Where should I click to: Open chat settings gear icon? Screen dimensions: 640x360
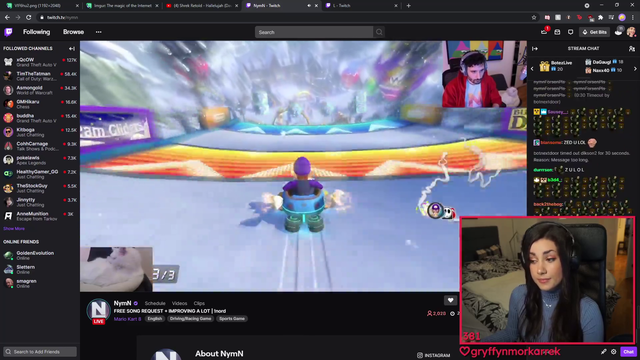(x=613, y=351)
